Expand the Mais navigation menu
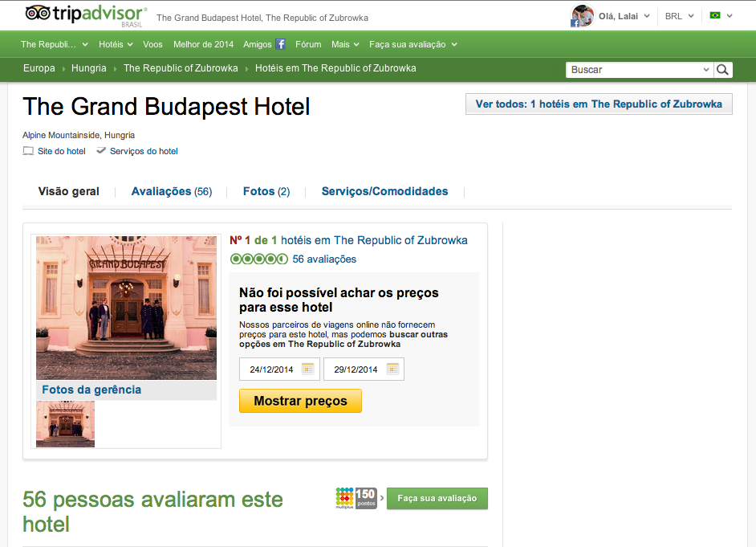 pyautogui.click(x=345, y=44)
